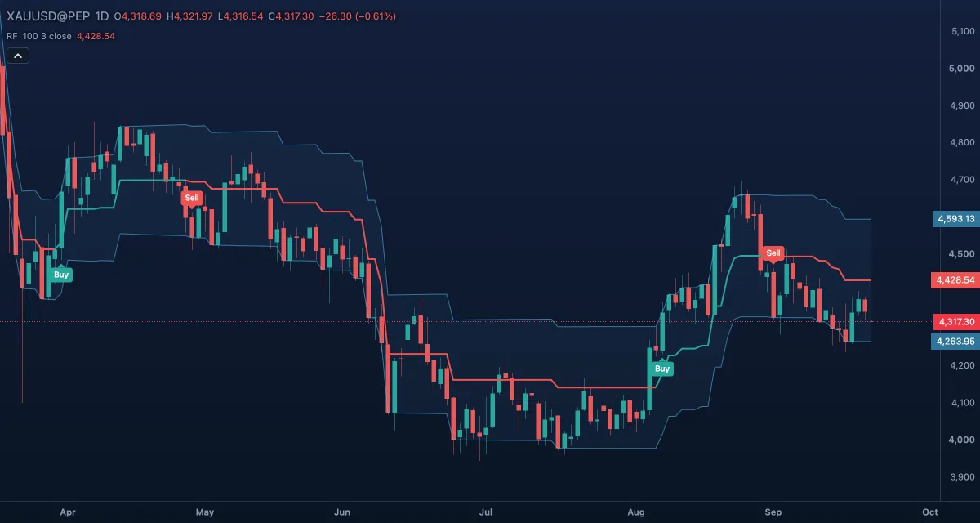
Task: Click the Jun label on the time axis
Action: pyautogui.click(x=343, y=512)
